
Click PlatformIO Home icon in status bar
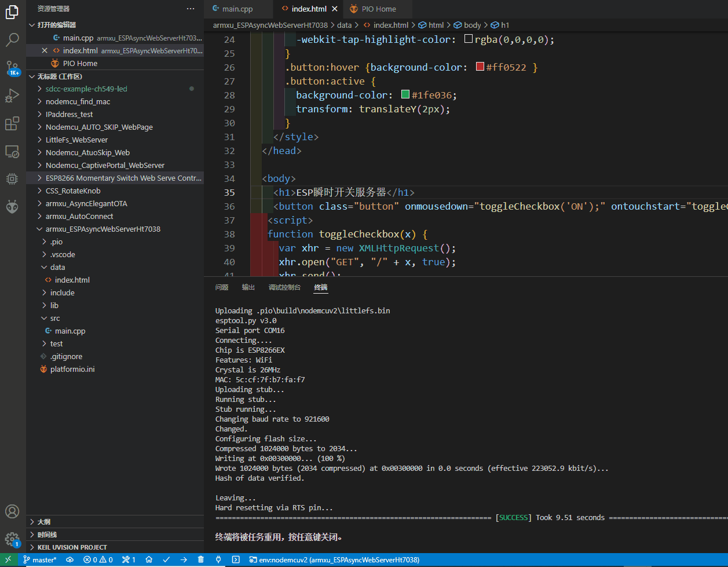coord(149,560)
